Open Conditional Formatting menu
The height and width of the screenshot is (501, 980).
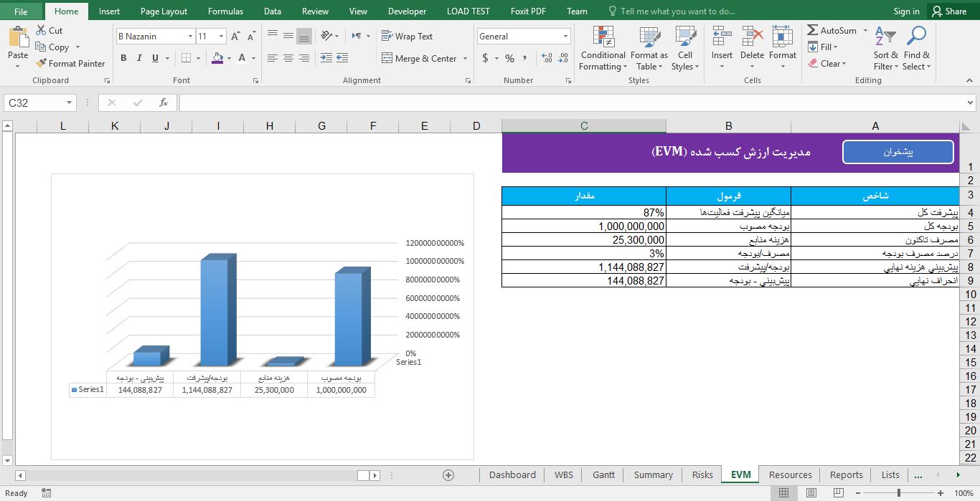603,49
